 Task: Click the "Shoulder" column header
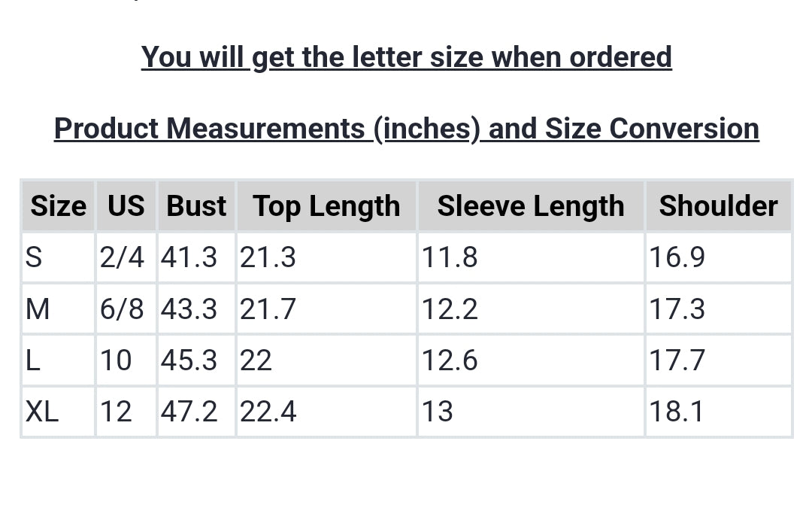click(718, 206)
